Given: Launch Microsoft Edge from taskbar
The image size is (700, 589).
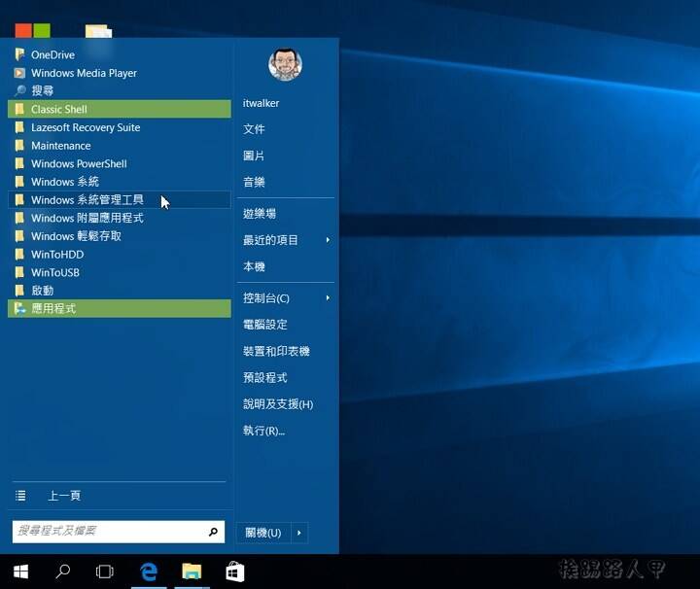Looking at the screenshot, I should pos(149,572).
